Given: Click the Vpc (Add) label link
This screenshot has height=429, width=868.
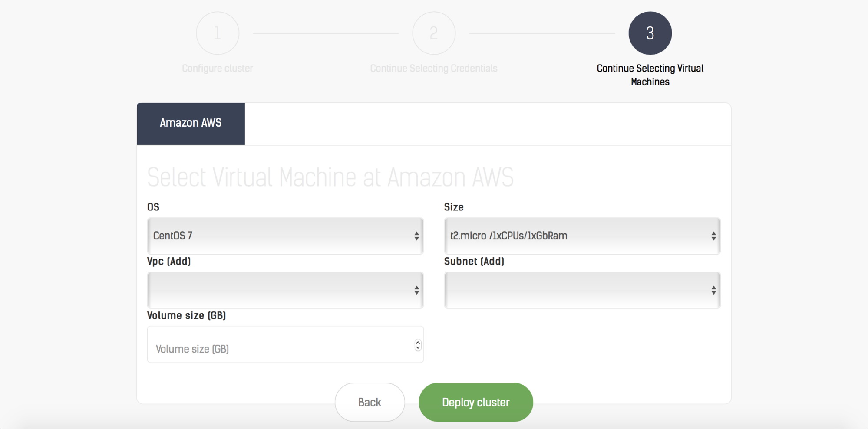Looking at the screenshot, I should 169,261.
